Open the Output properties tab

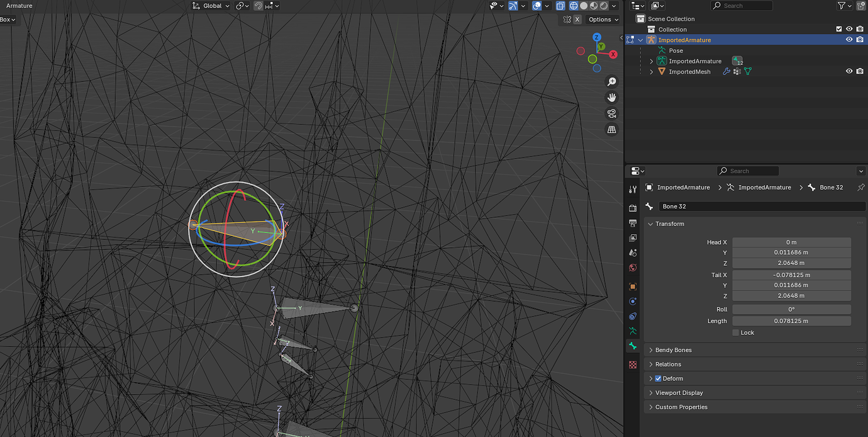click(x=633, y=223)
